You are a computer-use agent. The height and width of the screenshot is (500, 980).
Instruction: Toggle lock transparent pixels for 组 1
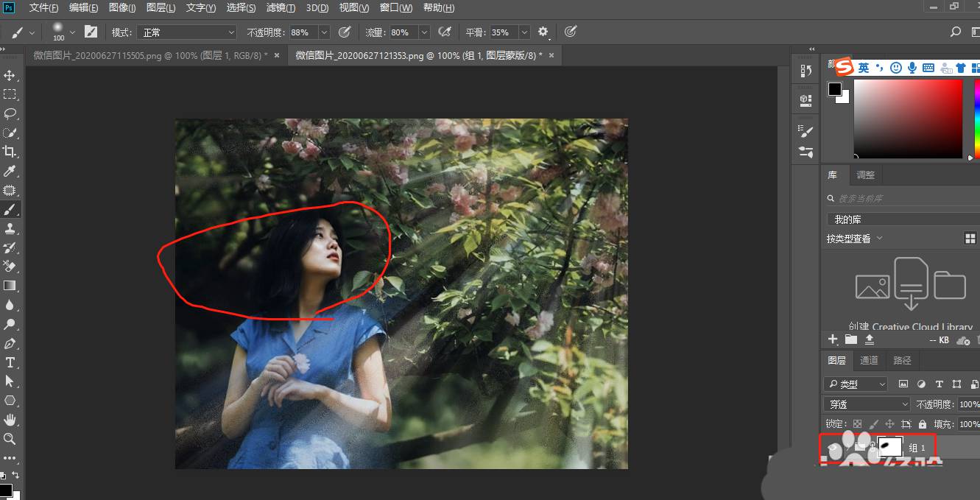[856, 423]
